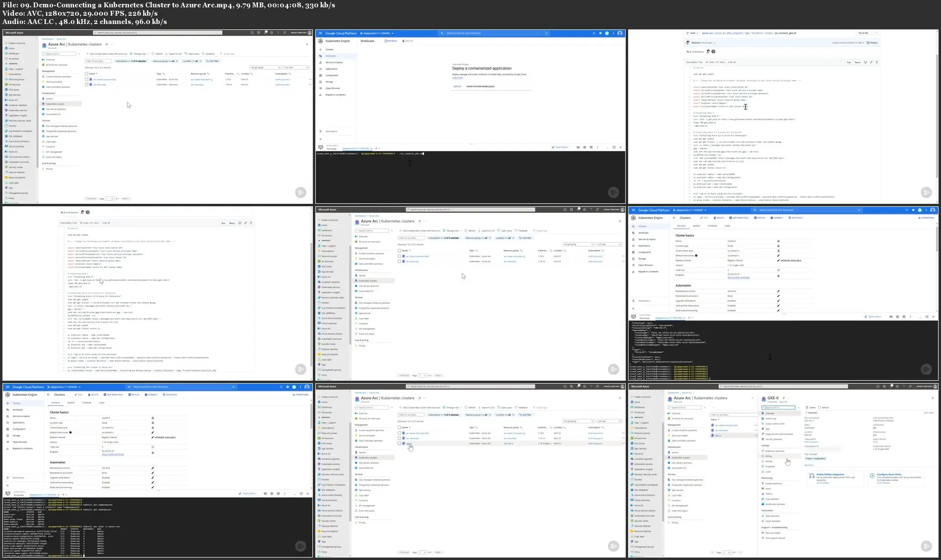Screen dimensions: 941x560
Task: Switch to the STORAGE tab in the GCP frame with kubectl output
Action: pyautogui.click(x=87, y=403)
